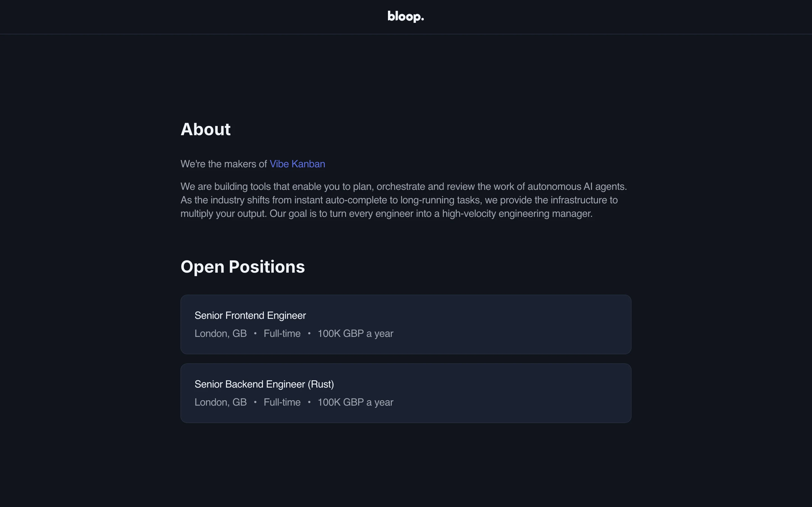The width and height of the screenshot is (812, 507).
Task: Click the Backend Engineer 100K GBP salary
Action: pyautogui.click(x=355, y=403)
